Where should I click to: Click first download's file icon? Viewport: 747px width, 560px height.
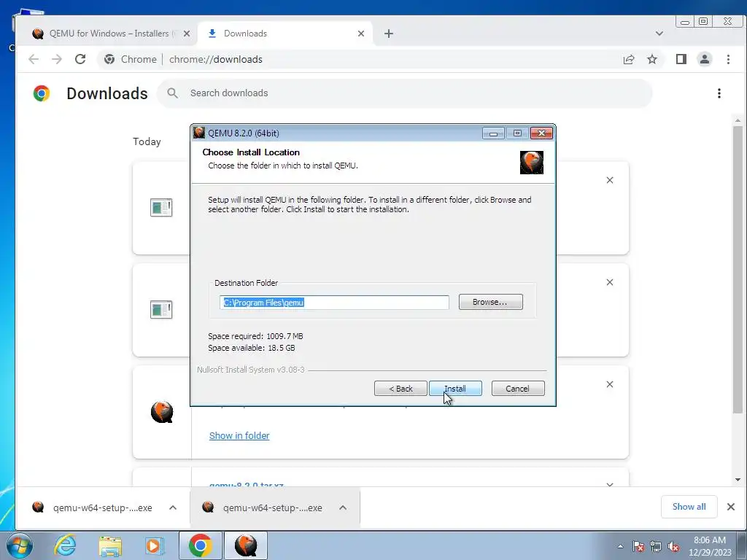coord(161,208)
